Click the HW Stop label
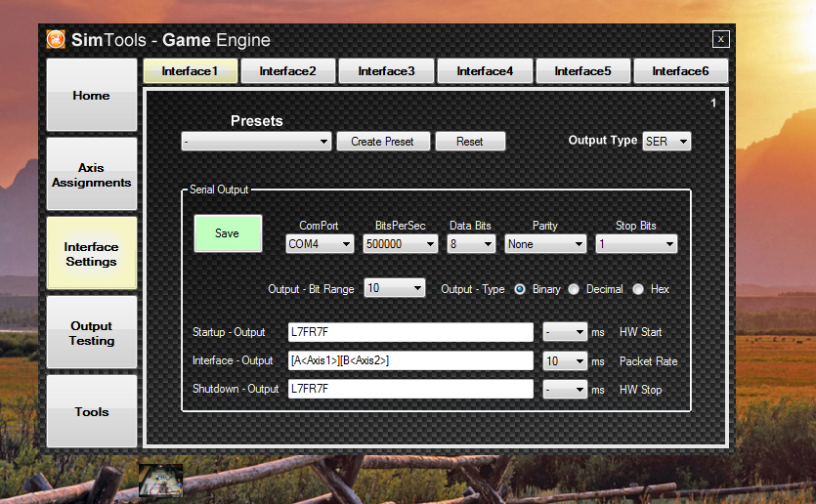This screenshot has height=504, width=816. click(x=641, y=390)
